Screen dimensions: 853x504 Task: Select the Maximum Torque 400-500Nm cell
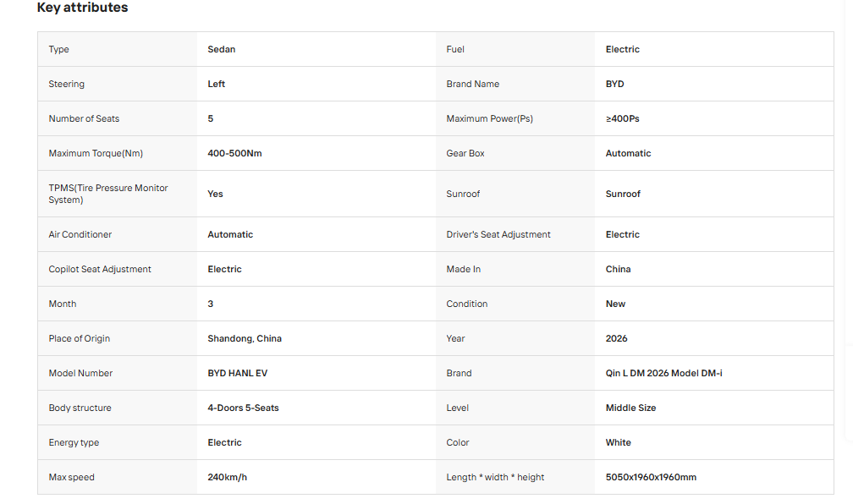[x=234, y=153]
